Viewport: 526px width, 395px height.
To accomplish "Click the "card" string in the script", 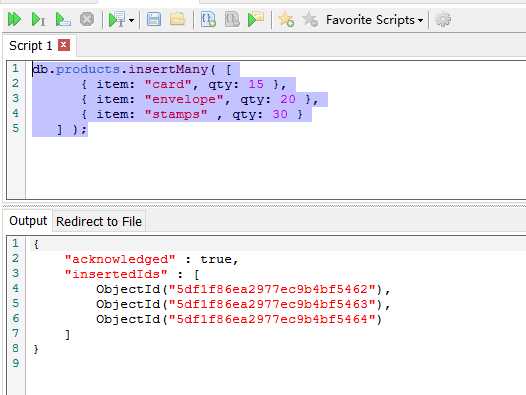I will 169,84.
